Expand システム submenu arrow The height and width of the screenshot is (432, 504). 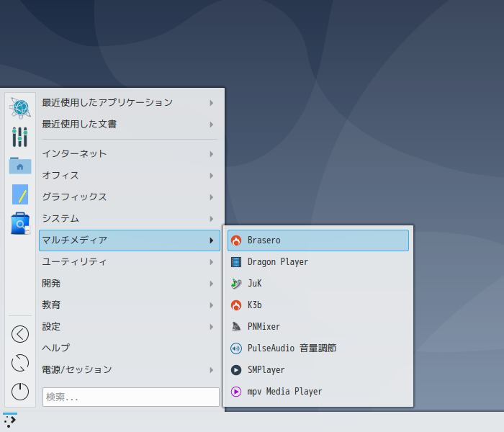[x=212, y=219]
